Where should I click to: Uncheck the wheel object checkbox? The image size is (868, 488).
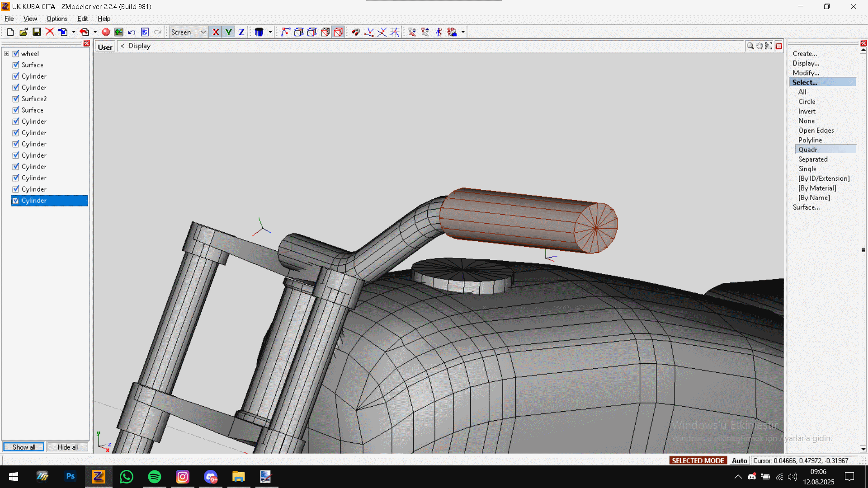click(x=16, y=54)
